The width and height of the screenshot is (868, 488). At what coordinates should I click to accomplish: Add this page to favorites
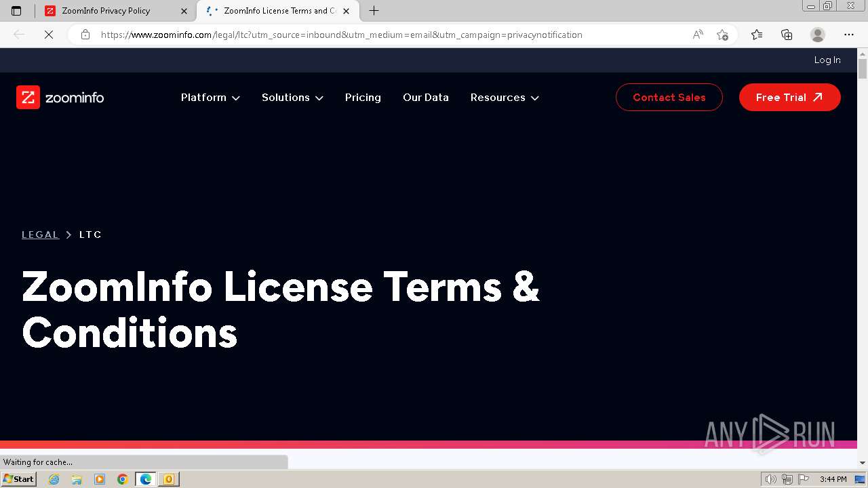(723, 35)
